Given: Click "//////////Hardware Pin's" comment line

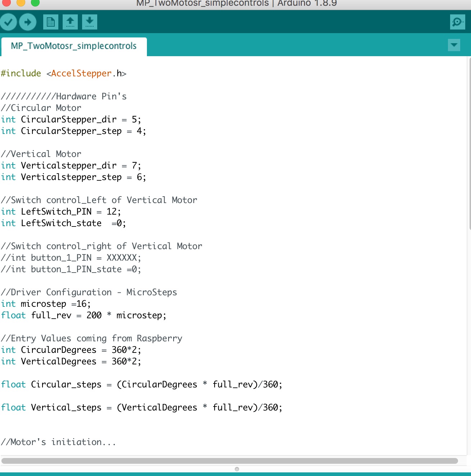Looking at the screenshot, I should [x=64, y=96].
